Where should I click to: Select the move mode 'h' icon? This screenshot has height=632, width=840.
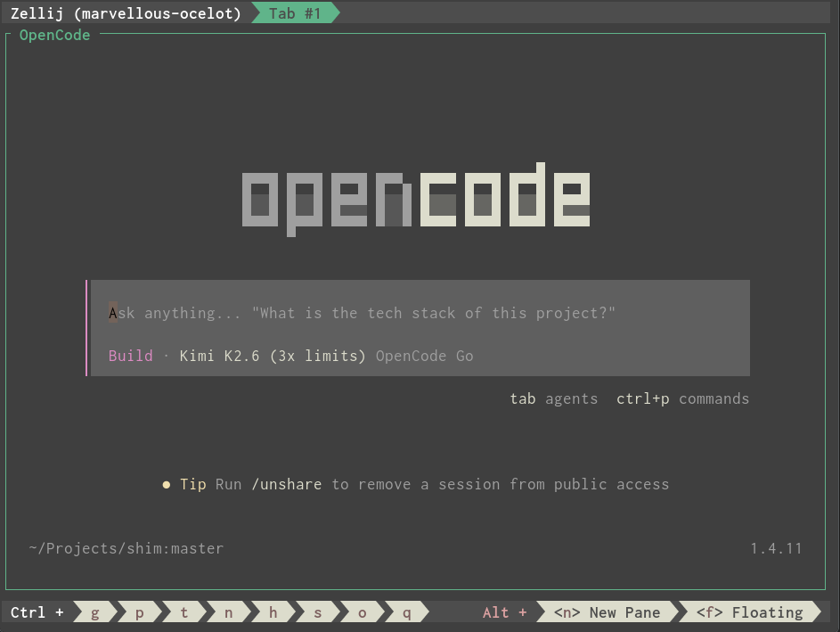[273, 612]
